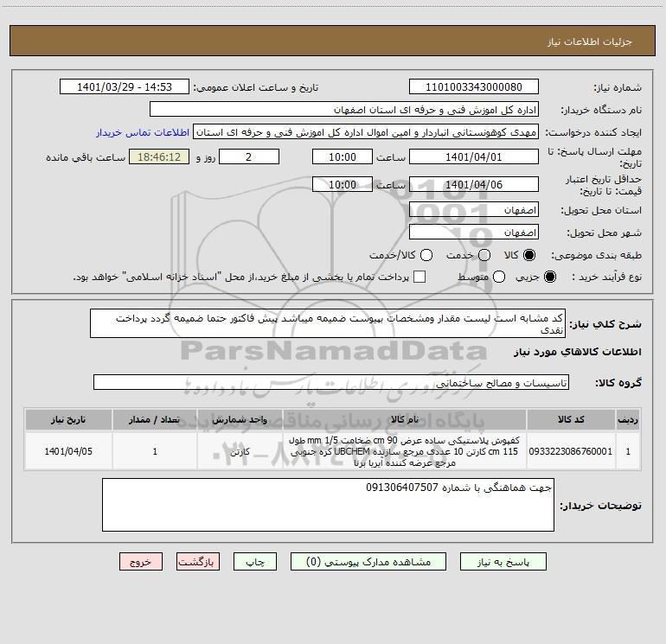Click the کفپوش پلاستیکی product name cell
The width and height of the screenshot is (666, 644).
click(405, 451)
